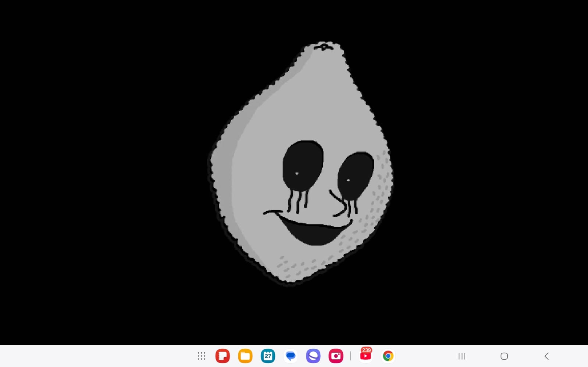
Task: Show recent apps with the navigation button
Action: click(462, 356)
